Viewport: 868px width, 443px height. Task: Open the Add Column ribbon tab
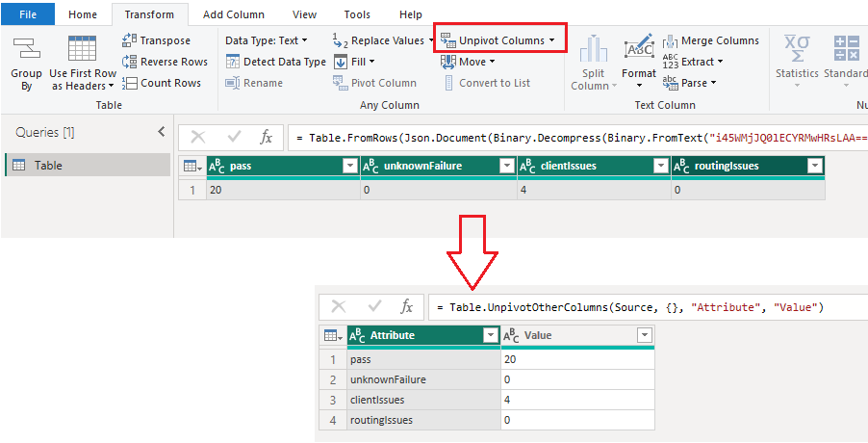[x=234, y=15]
